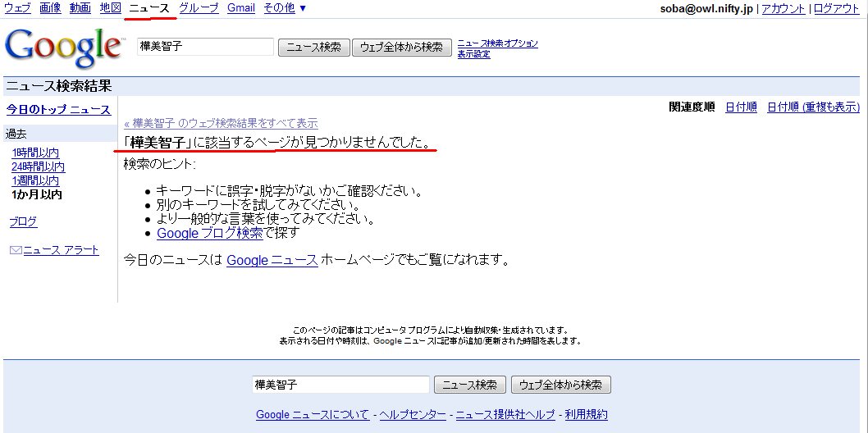Click the bottom ウェブ全体から検索 button
868x433 pixels.
[x=561, y=385]
